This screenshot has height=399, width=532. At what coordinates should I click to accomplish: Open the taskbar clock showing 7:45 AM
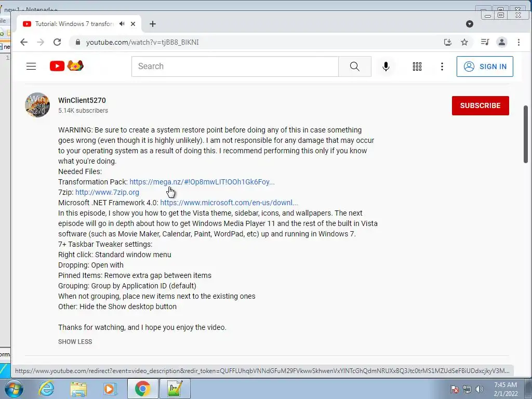[506, 389]
